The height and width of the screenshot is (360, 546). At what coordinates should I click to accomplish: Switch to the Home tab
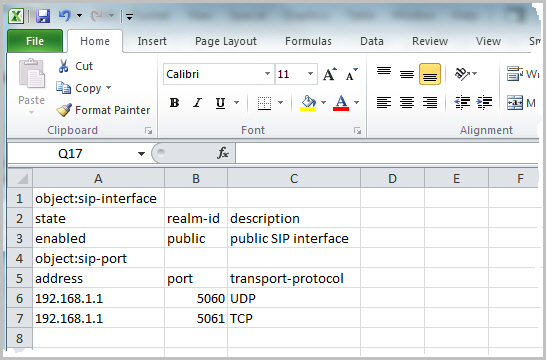coord(95,41)
